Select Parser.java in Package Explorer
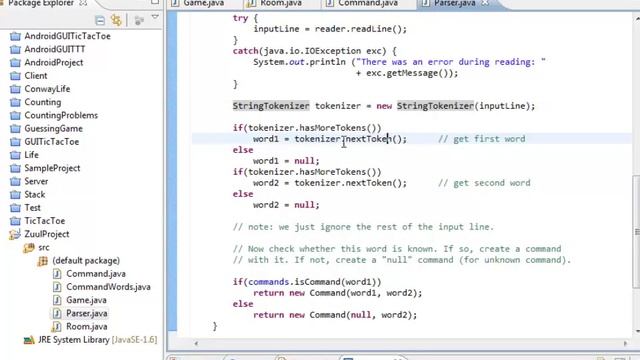640x360 pixels. tap(87, 313)
